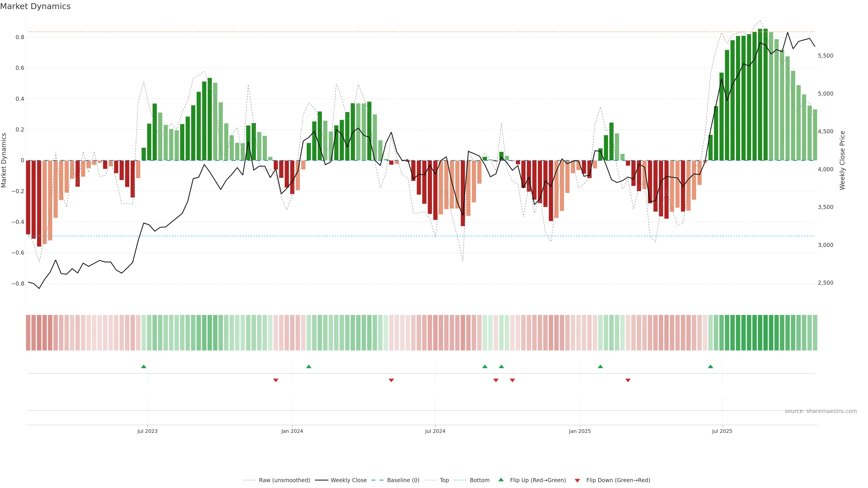The height and width of the screenshot is (488, 868).
Task: Click the Flip Up green triangle legend icon
Action: coord(501,480)
